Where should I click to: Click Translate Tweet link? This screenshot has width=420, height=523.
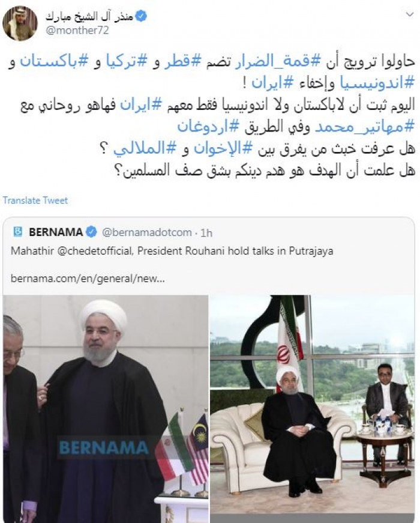[x=35, y=201]
